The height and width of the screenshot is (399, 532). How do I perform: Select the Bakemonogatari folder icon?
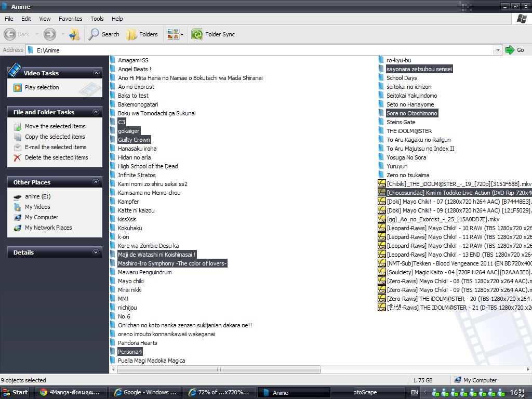(113, 104)
